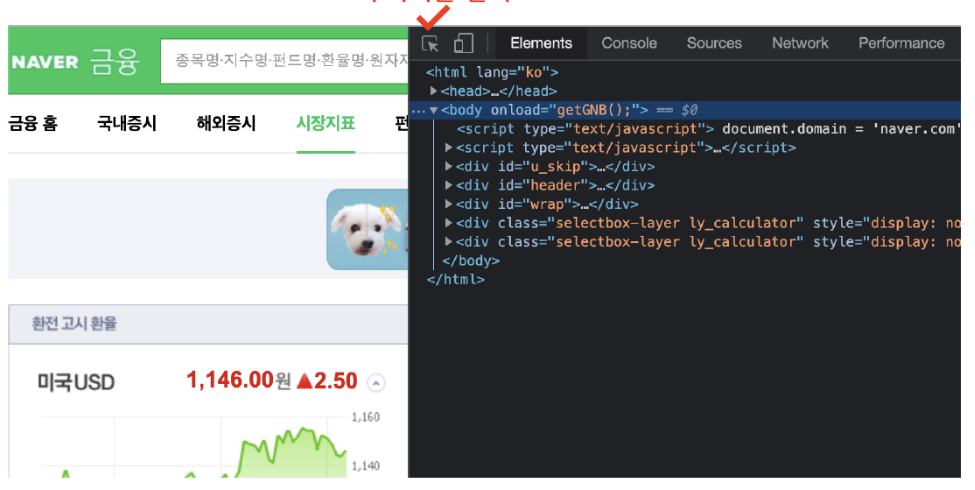Viewport: 975px width, 490px height.
Task: Expand the div id header node
Action: [448, 185]
